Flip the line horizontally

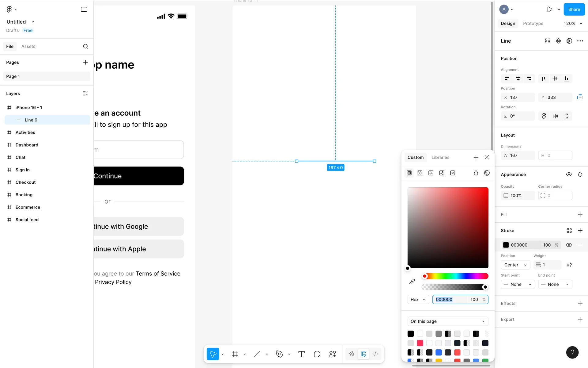click(555, 116)
